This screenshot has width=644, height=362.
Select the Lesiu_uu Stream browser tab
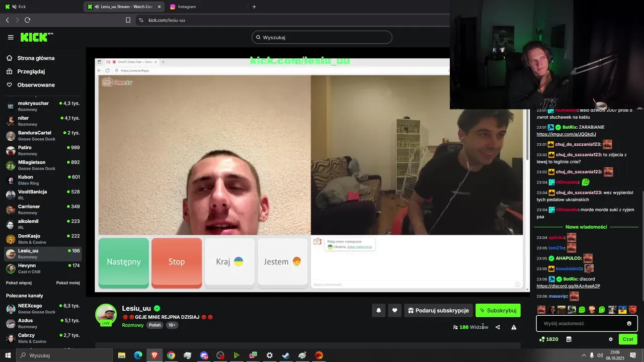123,7
